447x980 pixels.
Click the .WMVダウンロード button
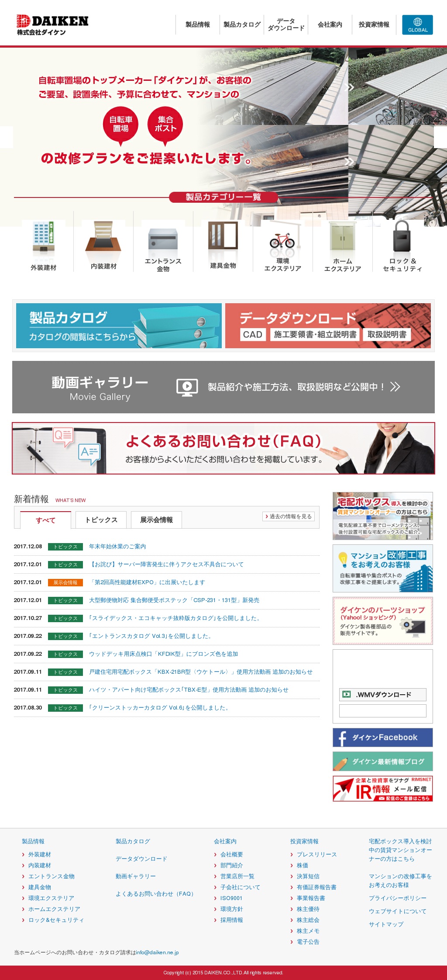pyautogui.click(x=383, y=695)
